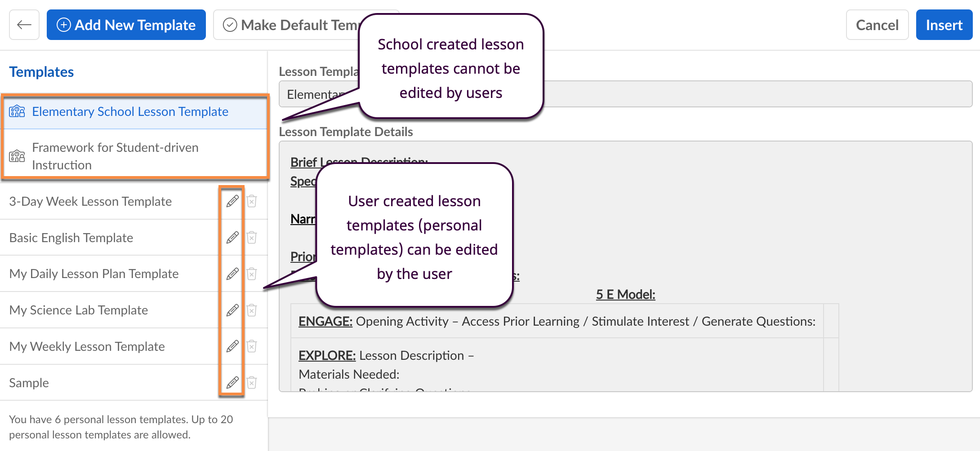Viewport: 980px width, 451px height.
Task: Delete My Weekly Lesson Template
Action: tap(252, 346)
